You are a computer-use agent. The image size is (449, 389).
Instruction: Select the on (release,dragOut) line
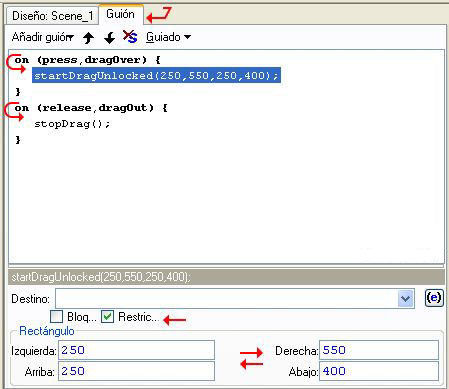(x=91, y=108)
